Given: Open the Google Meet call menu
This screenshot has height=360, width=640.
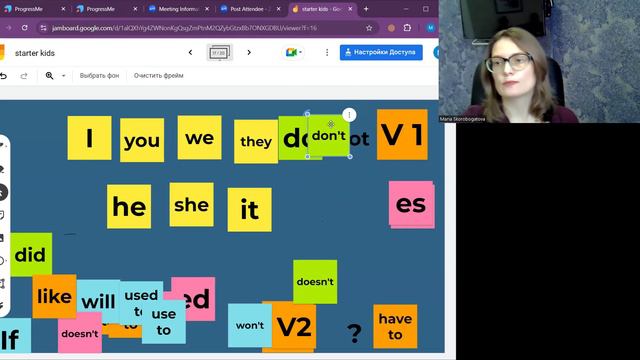Looking at the screenshot, I should tap(293, 52).
